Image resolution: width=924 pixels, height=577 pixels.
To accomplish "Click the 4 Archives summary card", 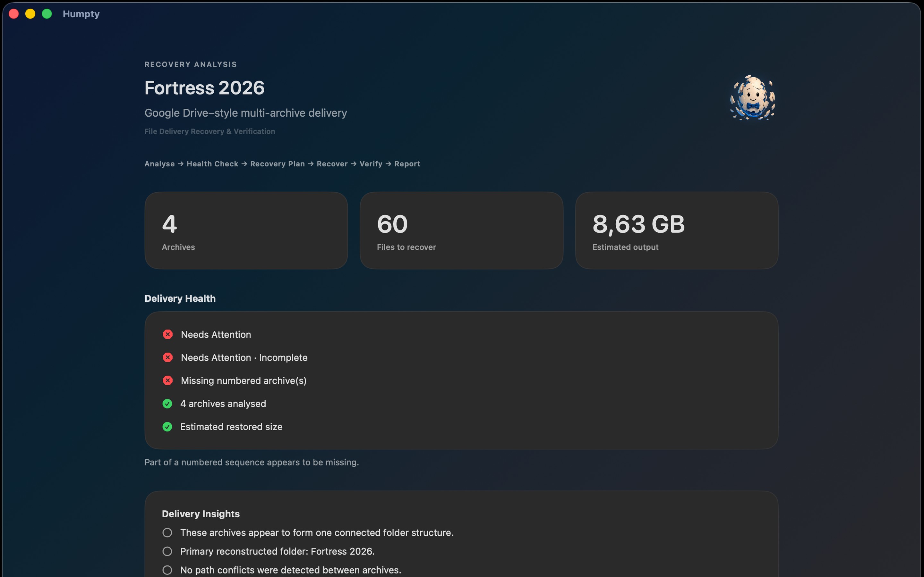I will pos(246,230).
